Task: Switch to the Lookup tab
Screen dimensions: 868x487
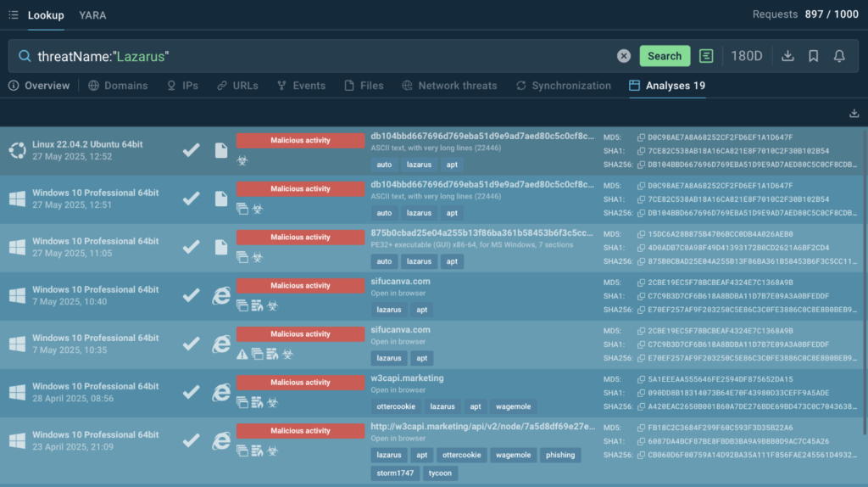Action: point(46,15)
